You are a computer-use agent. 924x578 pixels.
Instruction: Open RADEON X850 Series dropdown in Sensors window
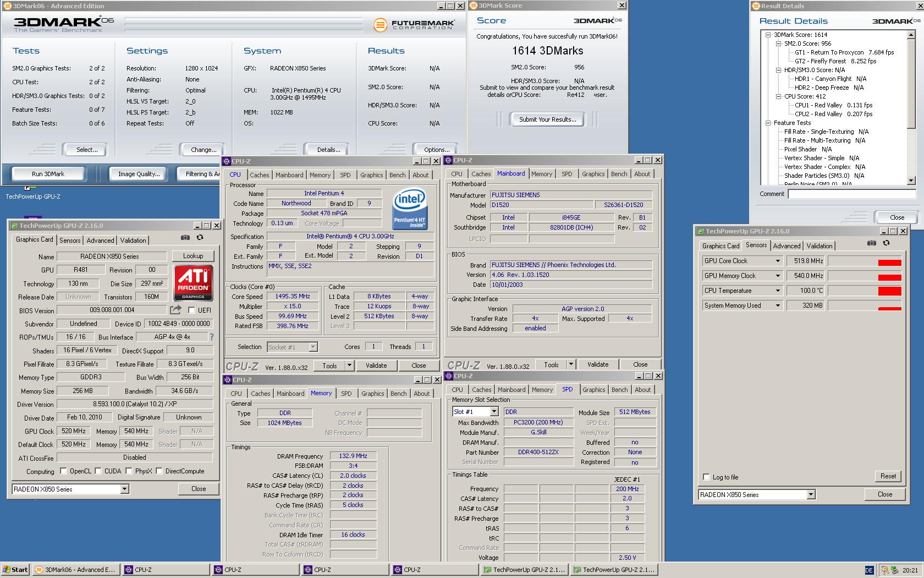tap(811, 495)
